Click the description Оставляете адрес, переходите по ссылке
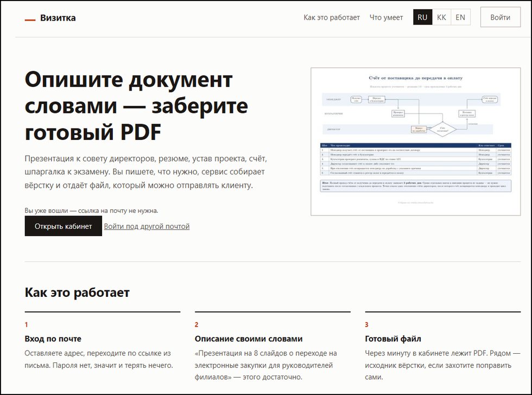 click(99, 359)
